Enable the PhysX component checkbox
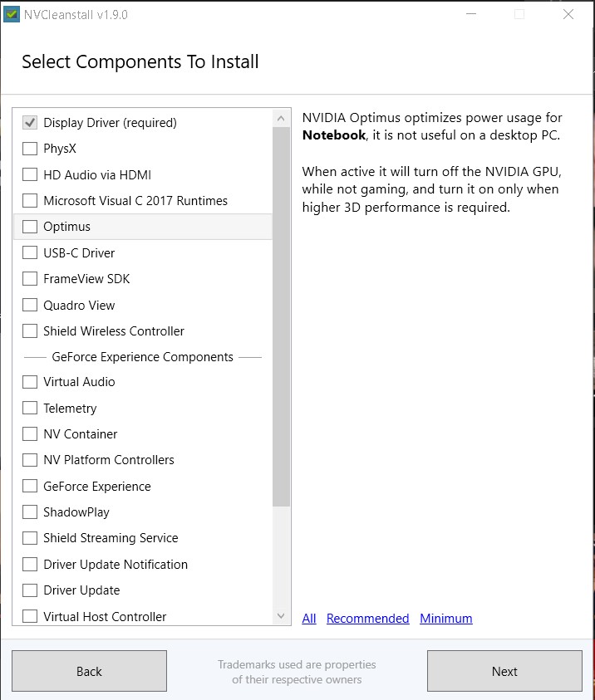 click(30, 148)
